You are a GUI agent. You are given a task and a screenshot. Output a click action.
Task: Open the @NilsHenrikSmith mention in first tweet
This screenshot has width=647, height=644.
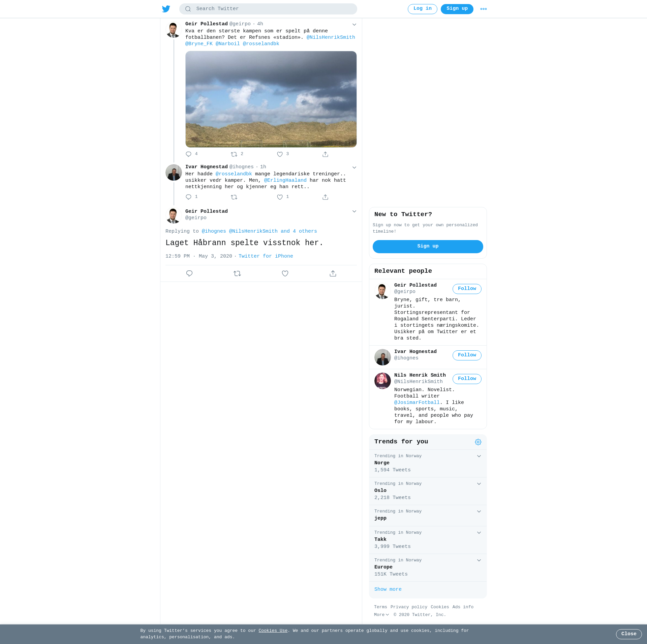tap(331, 37)
